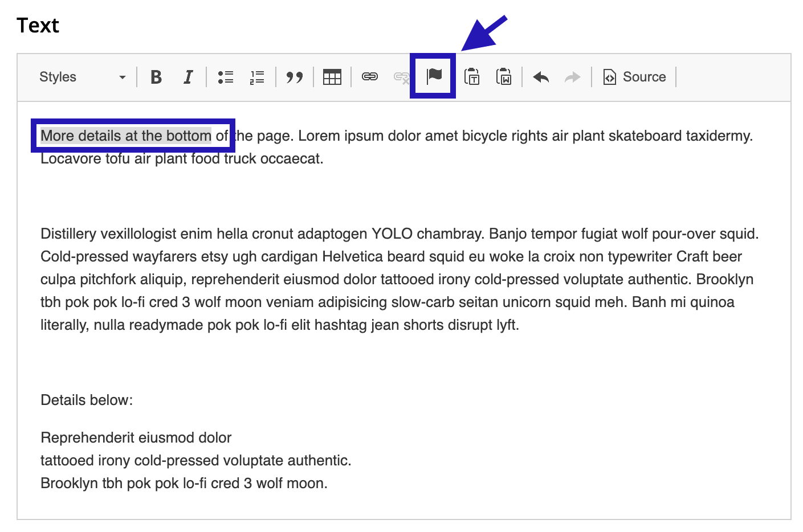This screenshot has height=532, width=803.
Task: Open the Styles dropdown
Action: 83,77
